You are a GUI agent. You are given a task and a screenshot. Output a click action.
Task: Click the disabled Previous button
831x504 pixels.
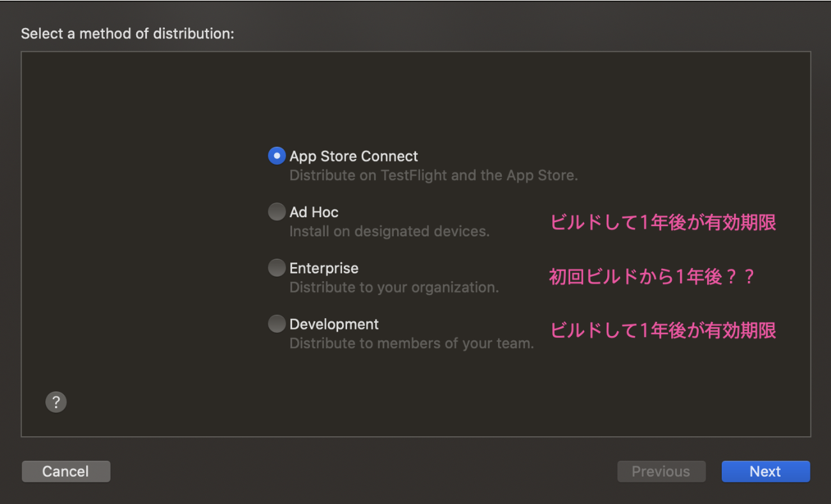661,471
